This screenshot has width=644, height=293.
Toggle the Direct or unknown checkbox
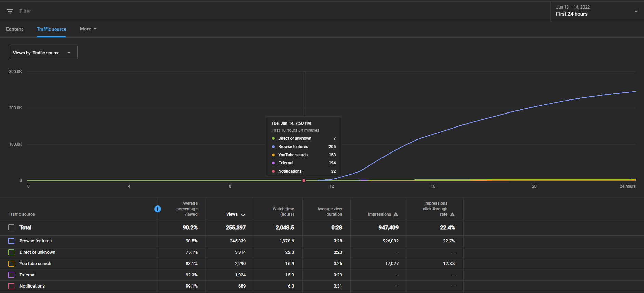click(x=11, y=252)
